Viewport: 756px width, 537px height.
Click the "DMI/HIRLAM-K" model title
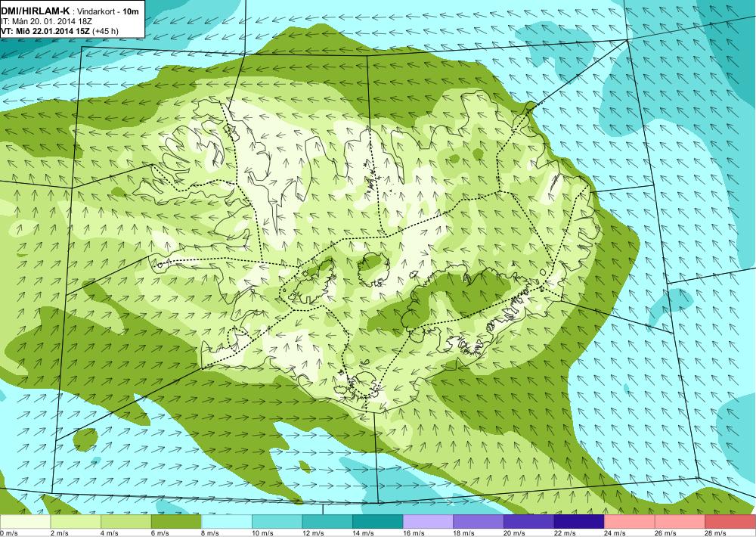click(36, 11)
